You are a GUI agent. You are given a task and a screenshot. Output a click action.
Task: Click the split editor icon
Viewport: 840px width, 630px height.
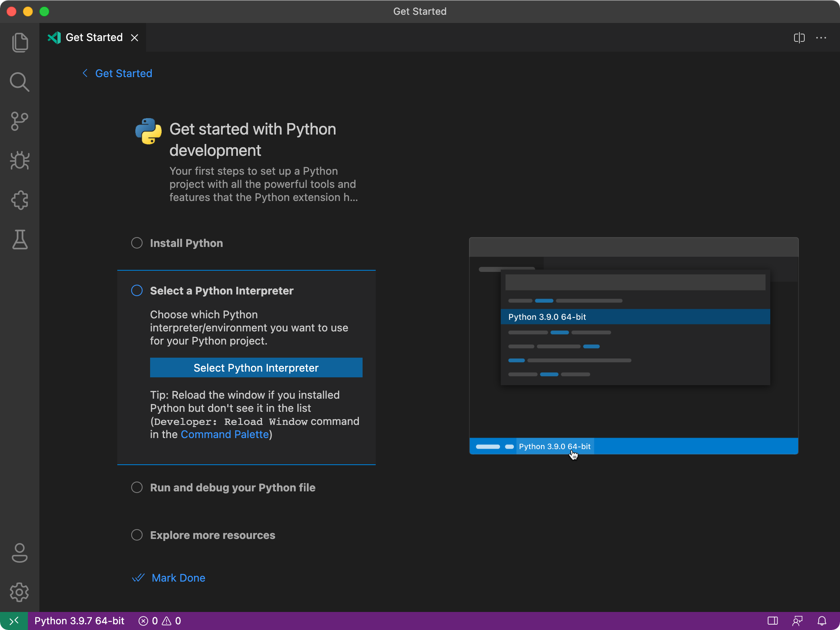pos(799,38)
